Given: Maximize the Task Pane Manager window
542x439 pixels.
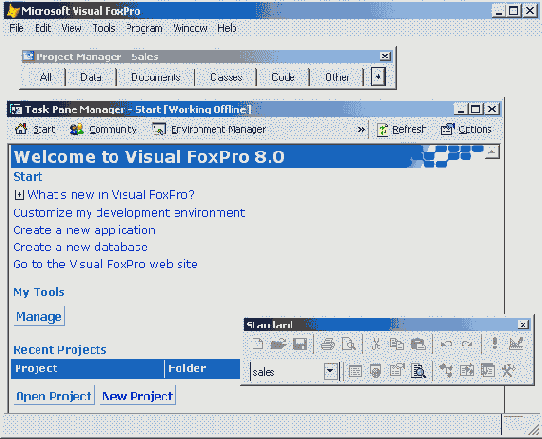Looking at the screenshot, I should tap(476, 109).
